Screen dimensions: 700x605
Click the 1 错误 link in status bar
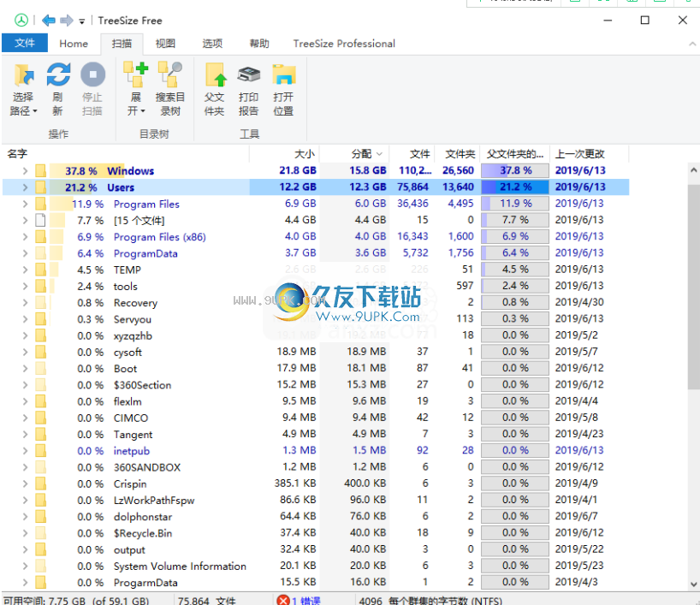(x=306, y=601)
